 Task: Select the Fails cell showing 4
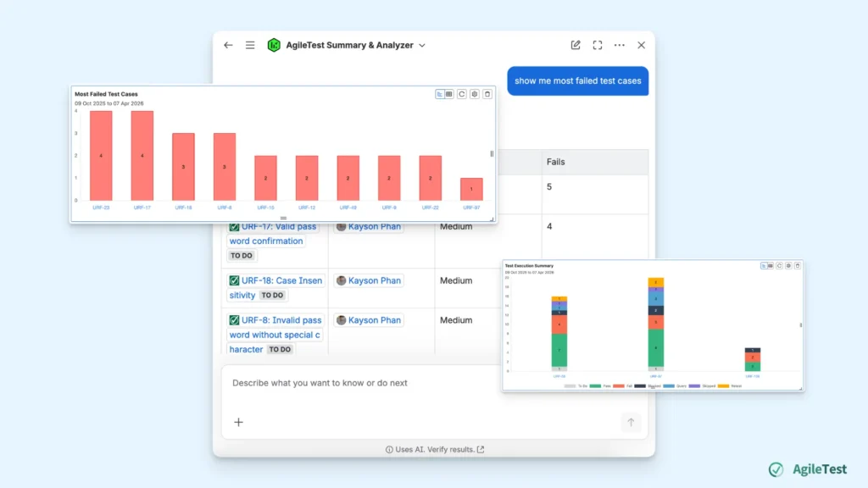click(594, 236)
